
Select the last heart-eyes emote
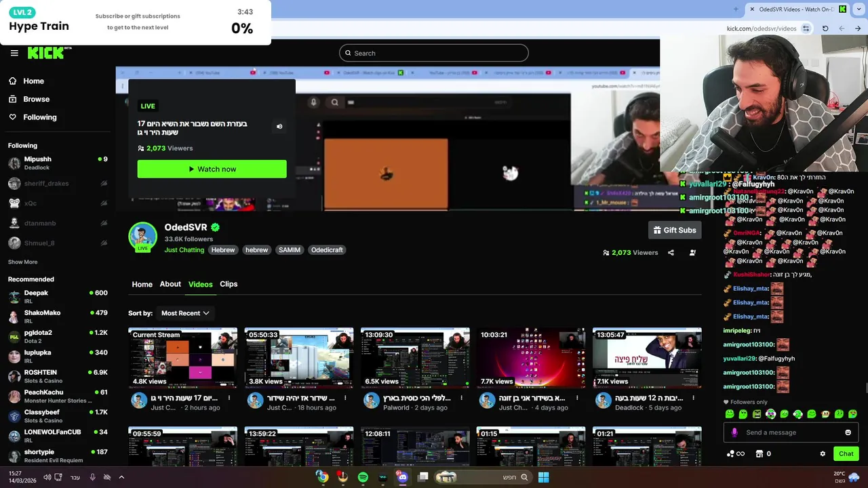click(852, 414)
